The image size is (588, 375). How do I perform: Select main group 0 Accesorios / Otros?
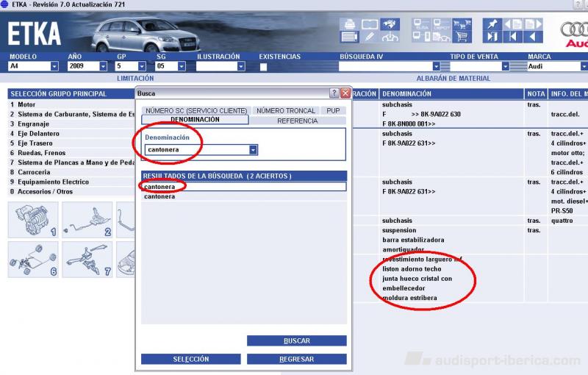(71, 192)
